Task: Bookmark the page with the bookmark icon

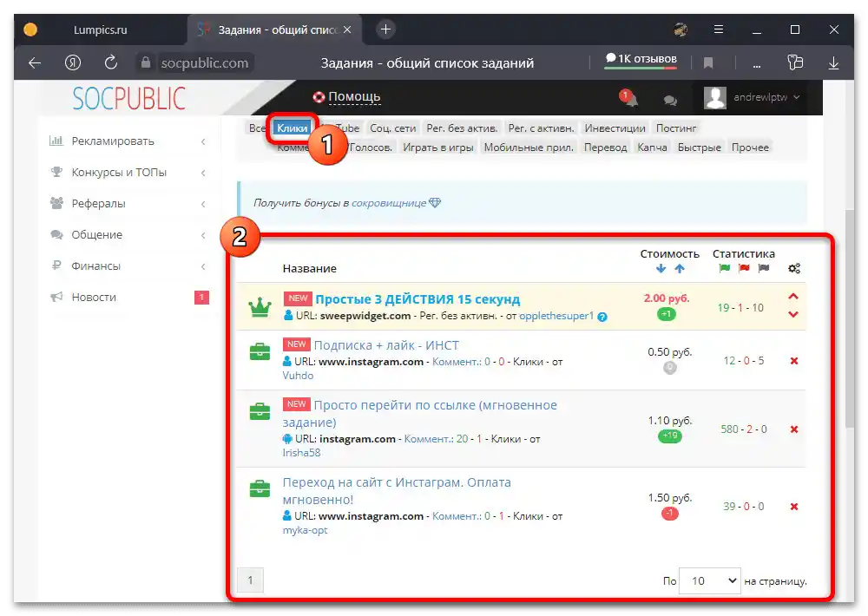Action: pyautogui.click(x=708, y=63)
